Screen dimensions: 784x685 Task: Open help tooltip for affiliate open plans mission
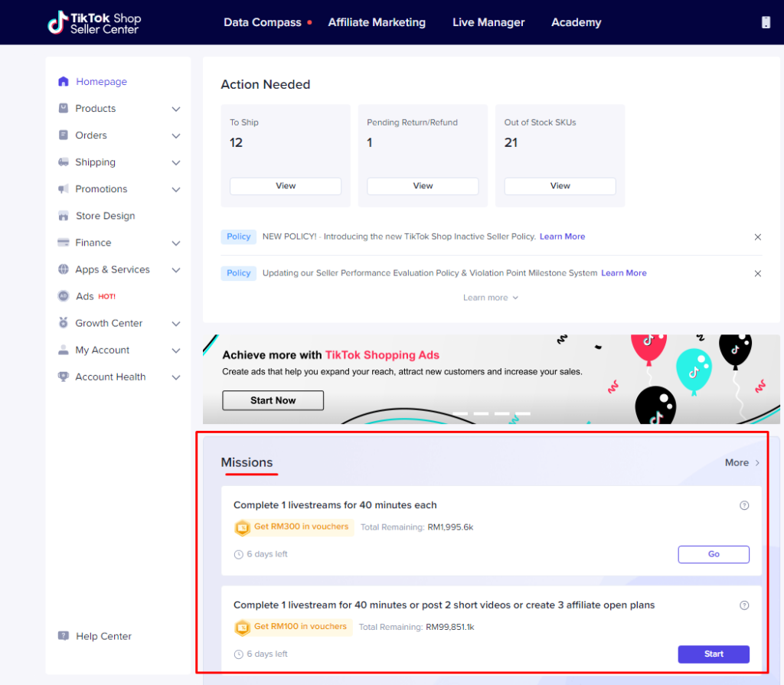tap(744, 605)
